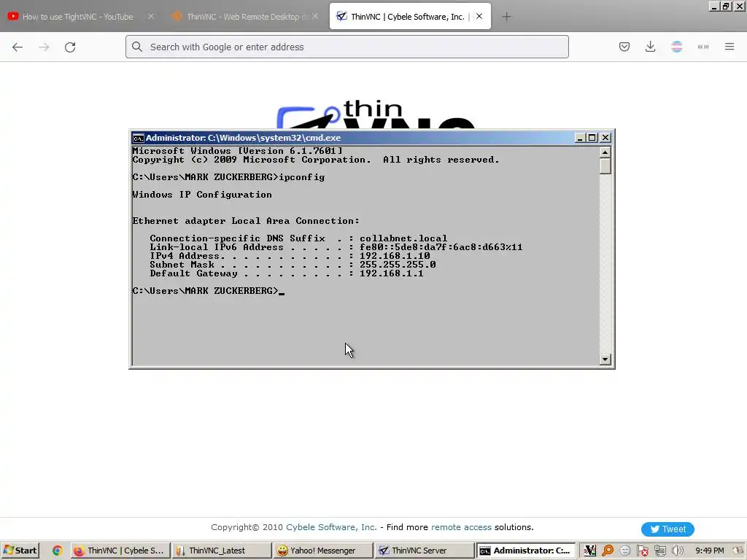Minimize the browser window

coord(713,6)
